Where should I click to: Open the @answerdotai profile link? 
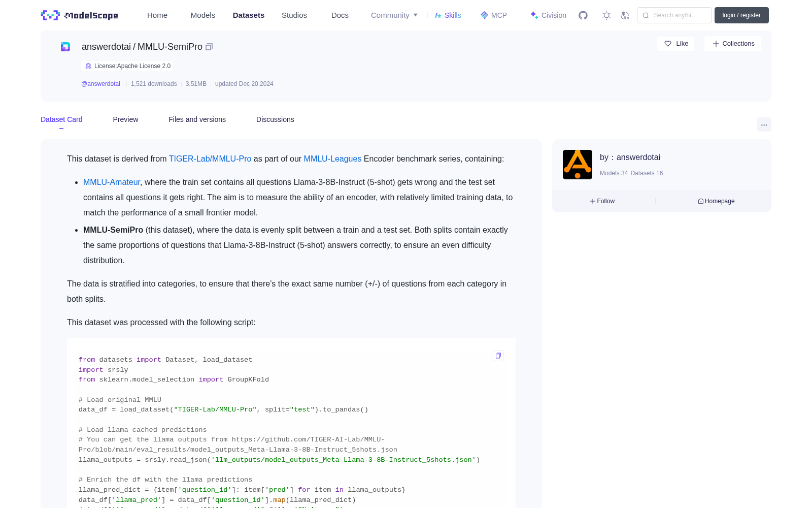(x=100, y=84)
